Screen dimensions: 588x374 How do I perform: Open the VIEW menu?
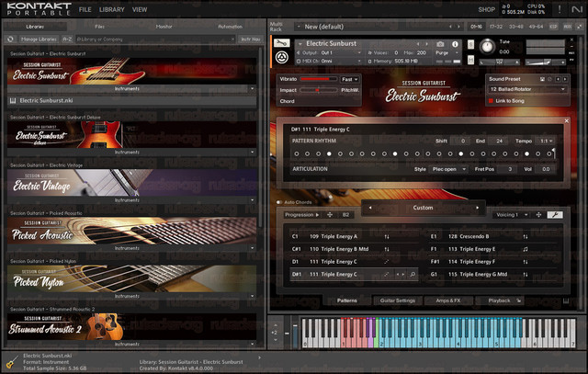140,10
